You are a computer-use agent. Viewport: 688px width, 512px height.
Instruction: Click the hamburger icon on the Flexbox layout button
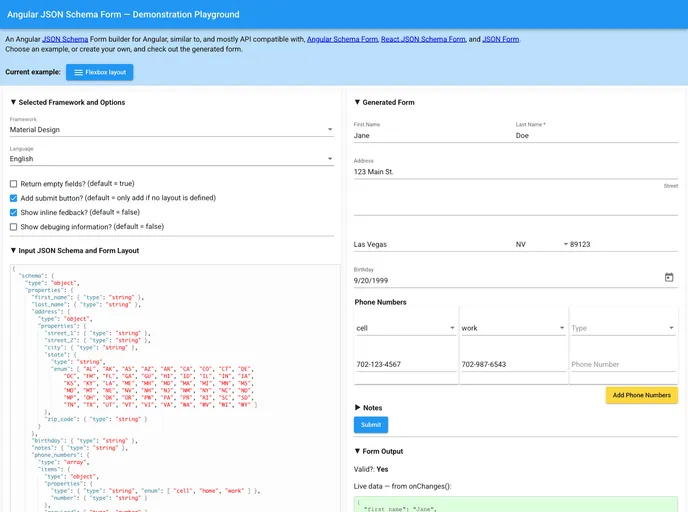79,72
